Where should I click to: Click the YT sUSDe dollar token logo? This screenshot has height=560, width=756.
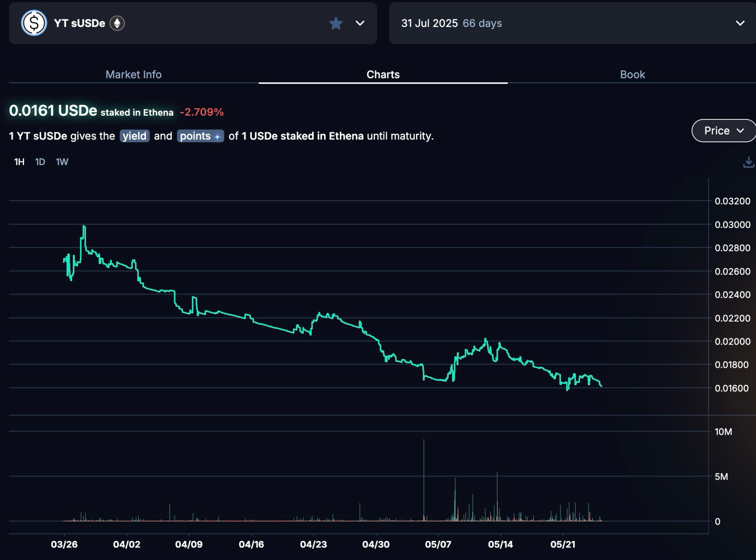point(34,23)
